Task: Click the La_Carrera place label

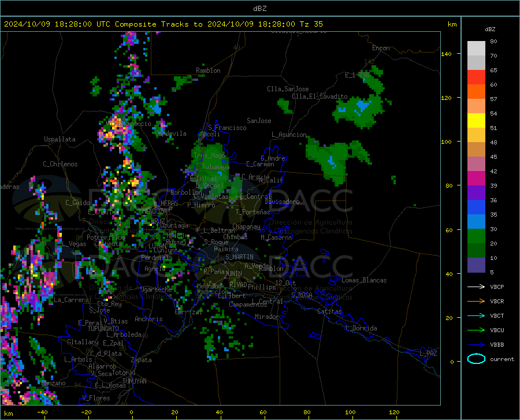Action: point(71,300)
